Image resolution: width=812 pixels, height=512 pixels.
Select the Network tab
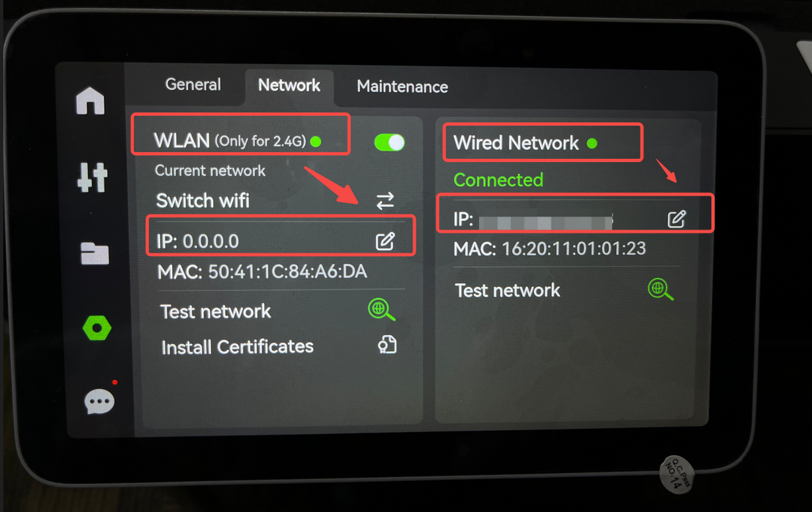click(289, 85)
